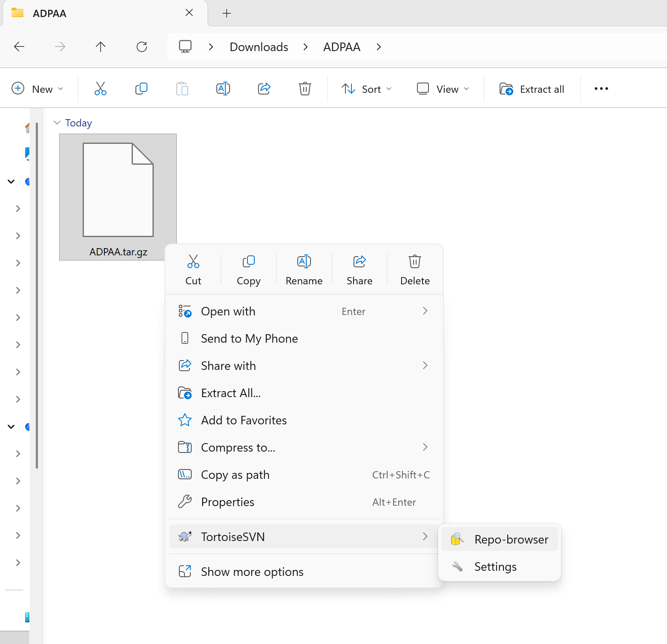667x644 pixels.
Task: Collapse the Today group
Action: [x=57, y=123]
